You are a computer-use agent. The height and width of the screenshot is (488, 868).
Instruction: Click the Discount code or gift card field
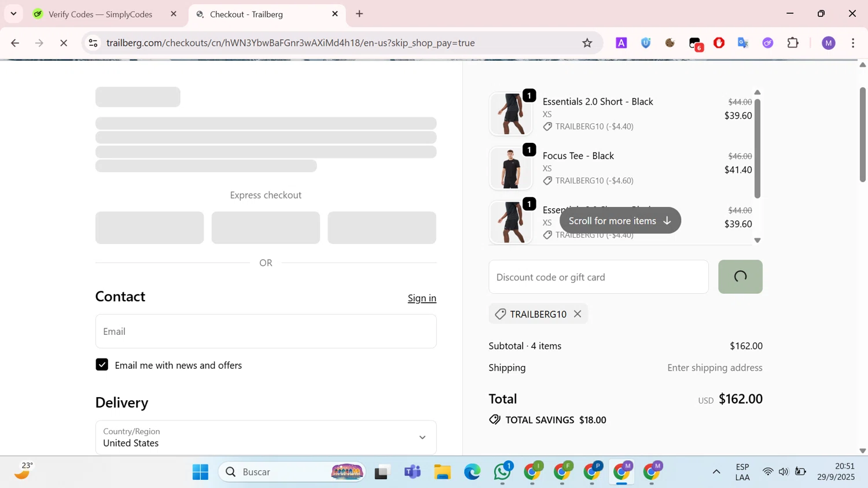(598, 277)
